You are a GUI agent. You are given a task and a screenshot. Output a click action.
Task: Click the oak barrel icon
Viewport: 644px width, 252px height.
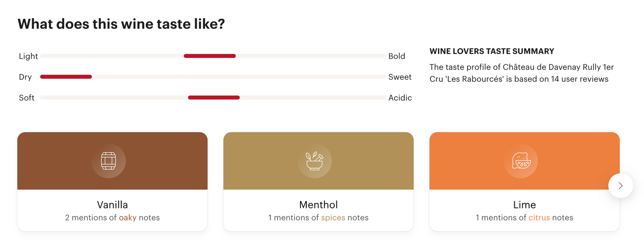click(108, 161)
